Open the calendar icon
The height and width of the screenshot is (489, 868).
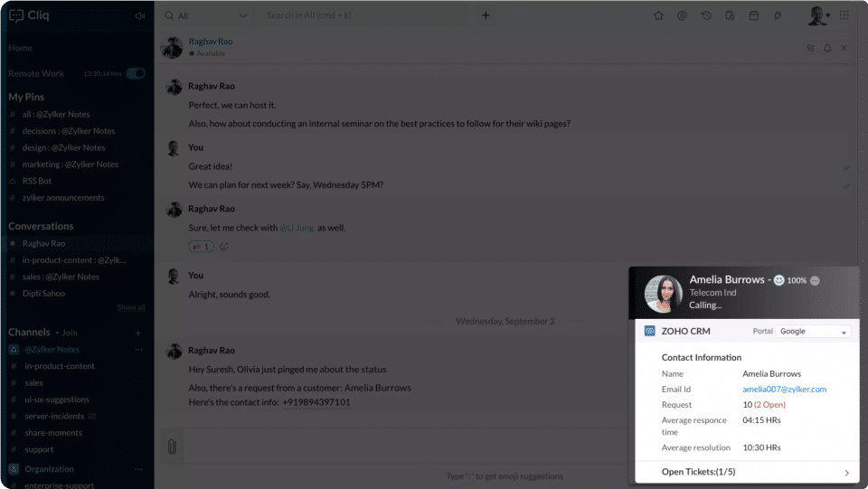(753, 15)
